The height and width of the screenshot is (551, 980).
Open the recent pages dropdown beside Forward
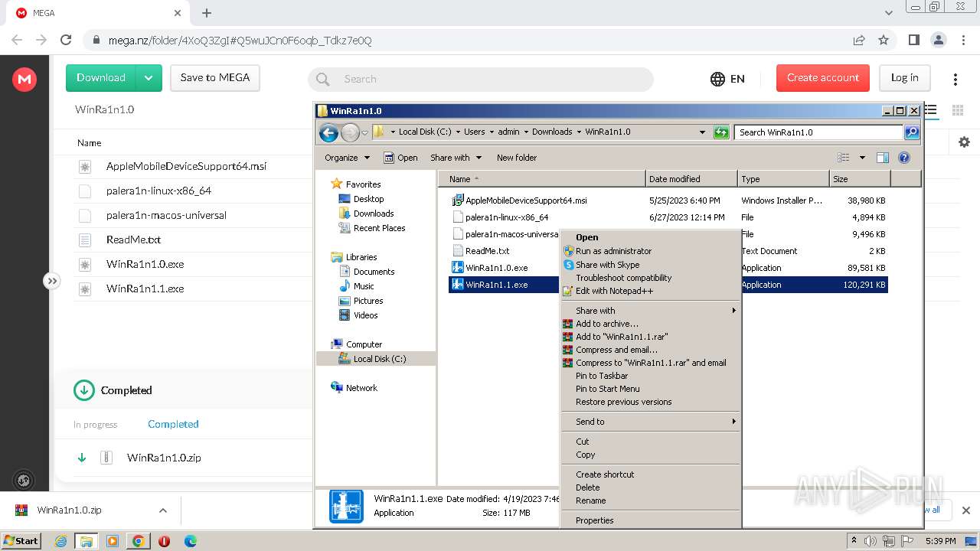point(364,132)
